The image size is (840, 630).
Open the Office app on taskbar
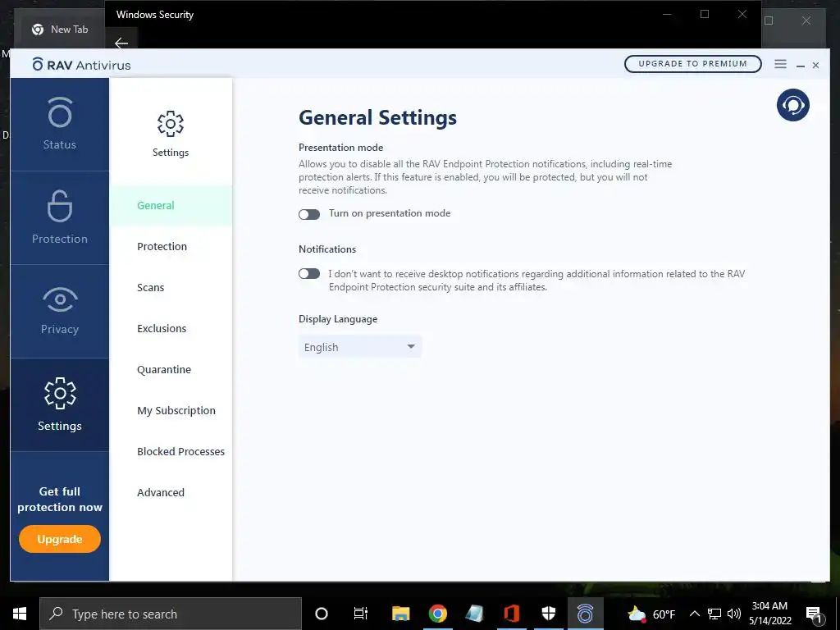512,614
